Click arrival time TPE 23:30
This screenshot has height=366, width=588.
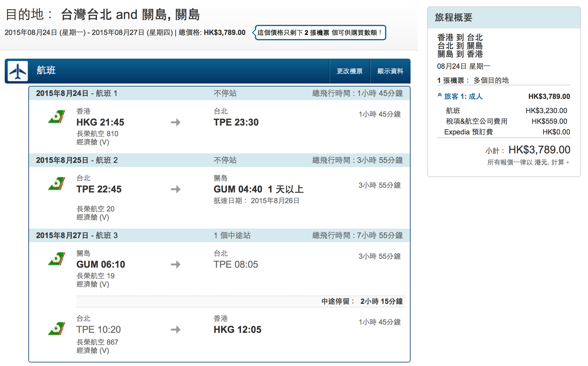tap(236, 122)
